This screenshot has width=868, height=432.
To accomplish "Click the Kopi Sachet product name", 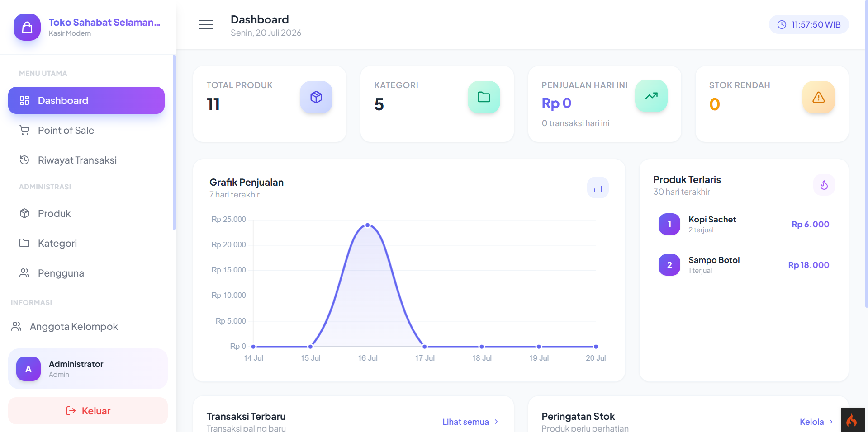I will 712,219.
